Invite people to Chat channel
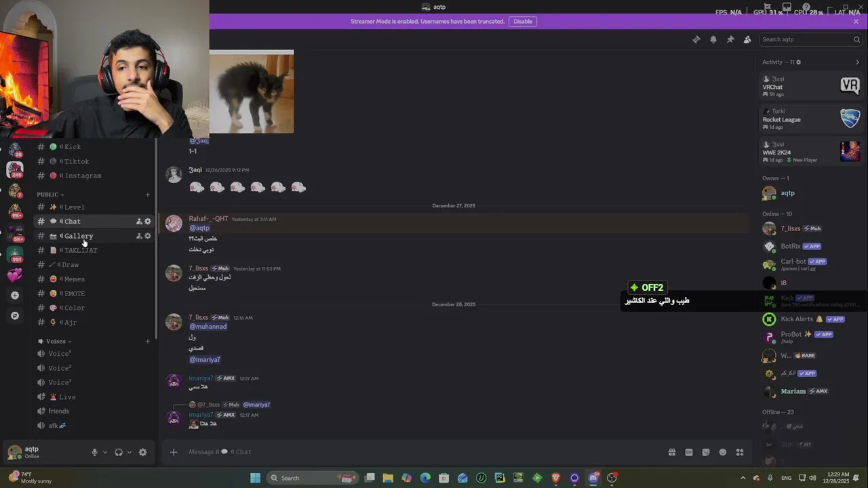The image size is (868, 488). click(139, 222)
